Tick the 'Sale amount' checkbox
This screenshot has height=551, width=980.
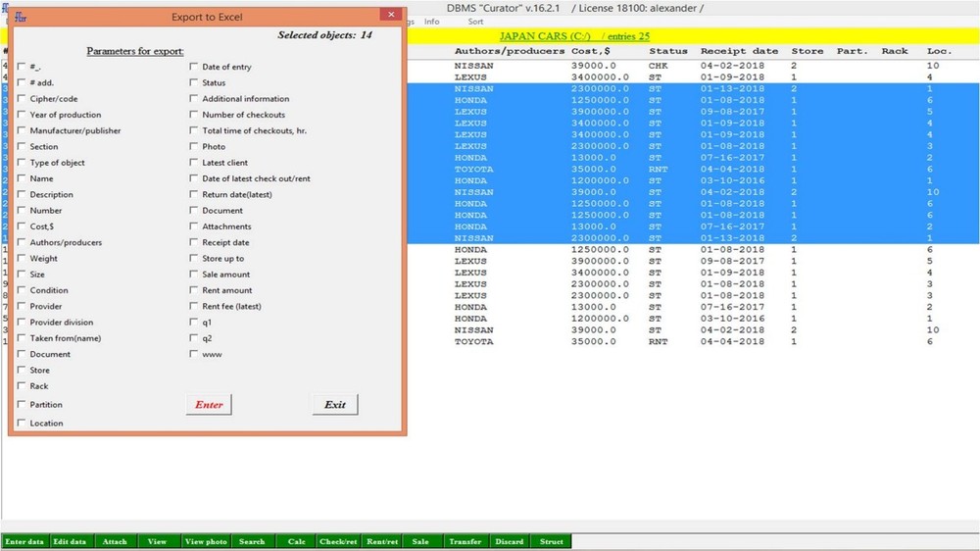(x=194, y=274)
